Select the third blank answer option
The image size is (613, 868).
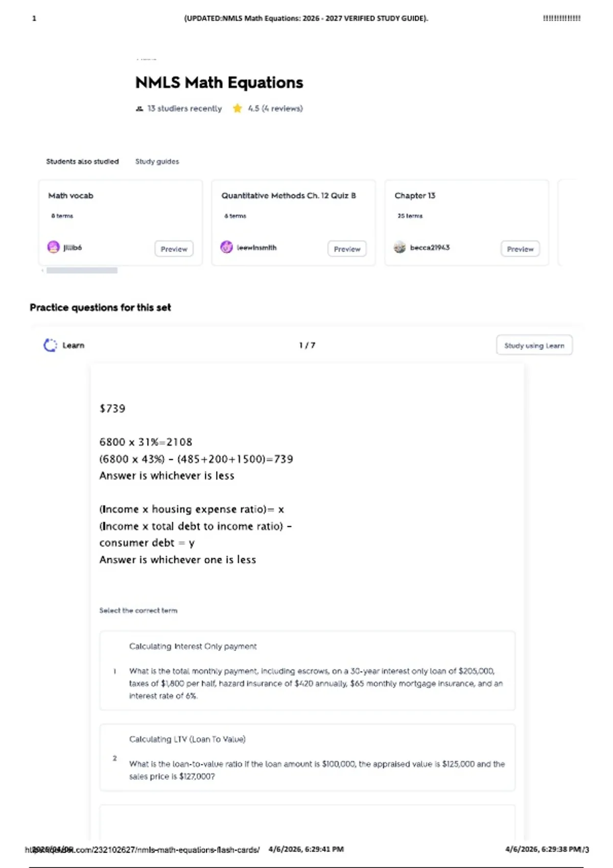[308, 823]
